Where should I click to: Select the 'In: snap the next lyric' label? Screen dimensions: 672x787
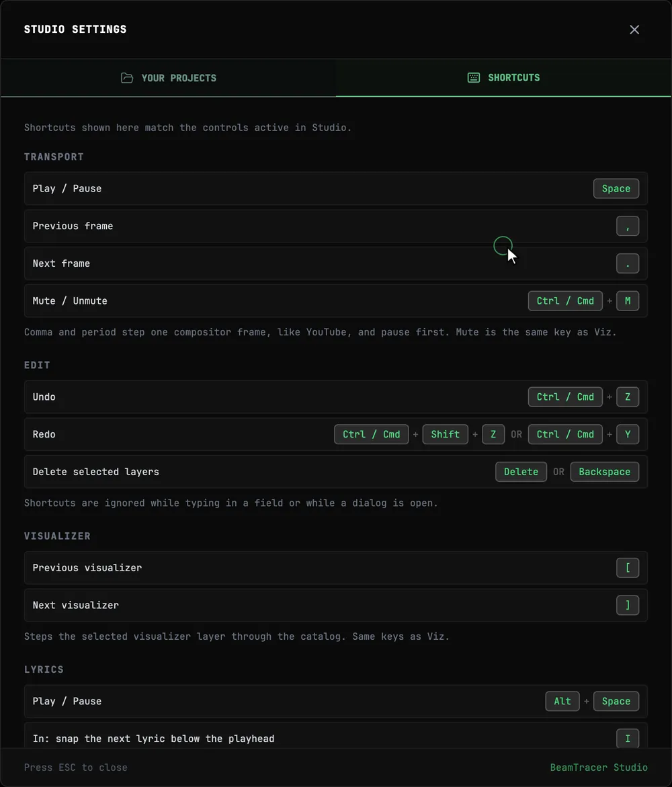click(154, 739)
